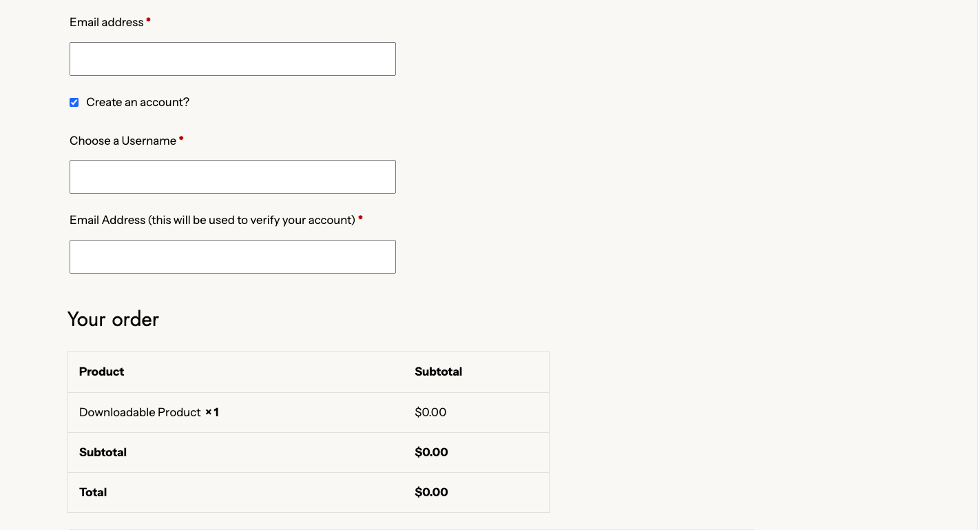Click the Subtotal row label
Image resolution: width=980 pixels, height=530 pixels.
[x=103, y=453]
